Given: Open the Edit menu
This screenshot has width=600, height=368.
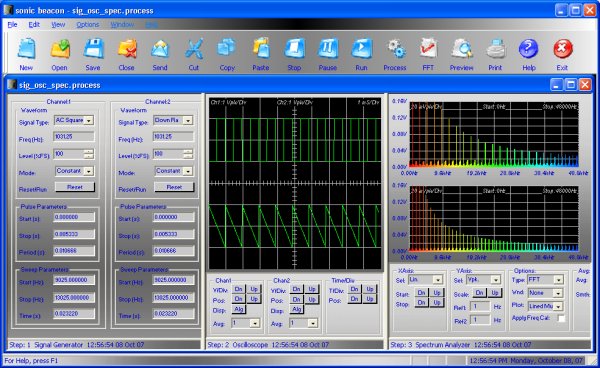Looking at the screenshot, I should (34, 24).
